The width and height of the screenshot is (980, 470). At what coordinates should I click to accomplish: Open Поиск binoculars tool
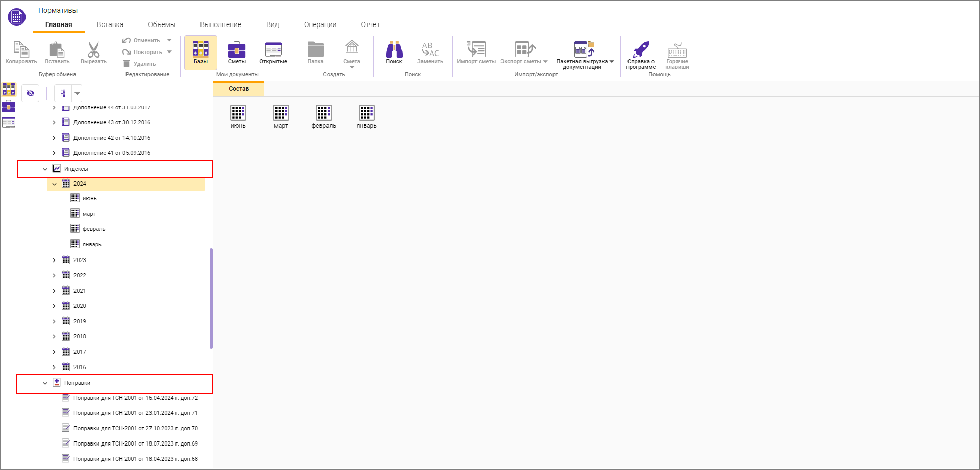[x=394, y=53]
